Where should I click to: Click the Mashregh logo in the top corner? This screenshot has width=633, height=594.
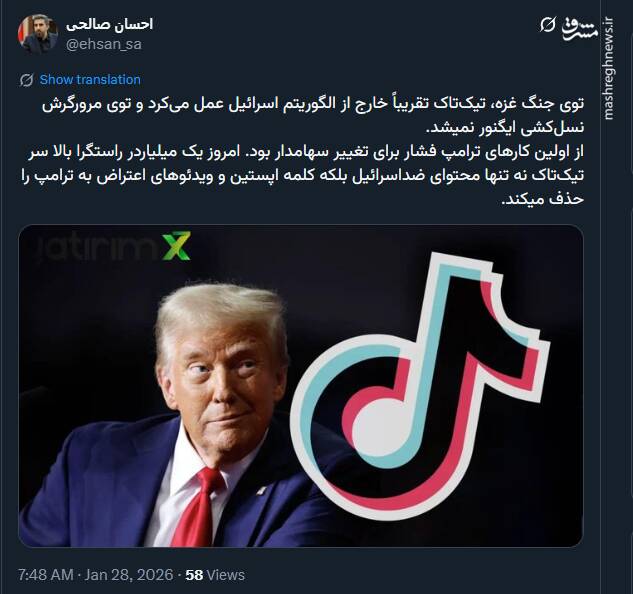click(580, 27)
